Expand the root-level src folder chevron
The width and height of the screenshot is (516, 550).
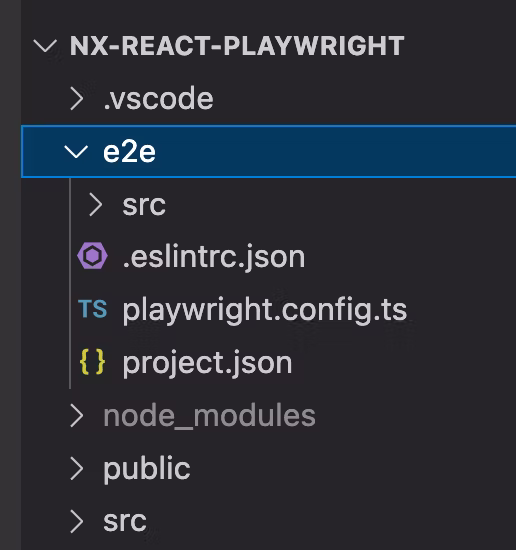coord(77,521)
